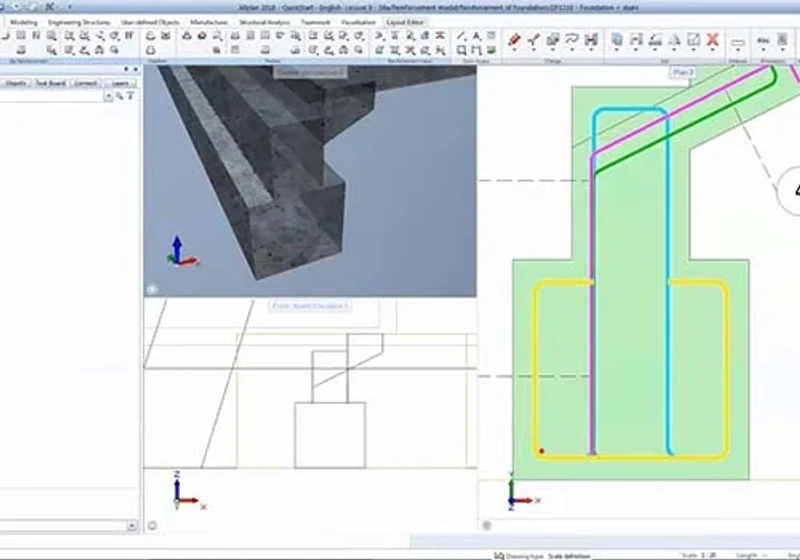Expand the palette search field dropdown arrow

pyautogui.click(x=108, y=96)
